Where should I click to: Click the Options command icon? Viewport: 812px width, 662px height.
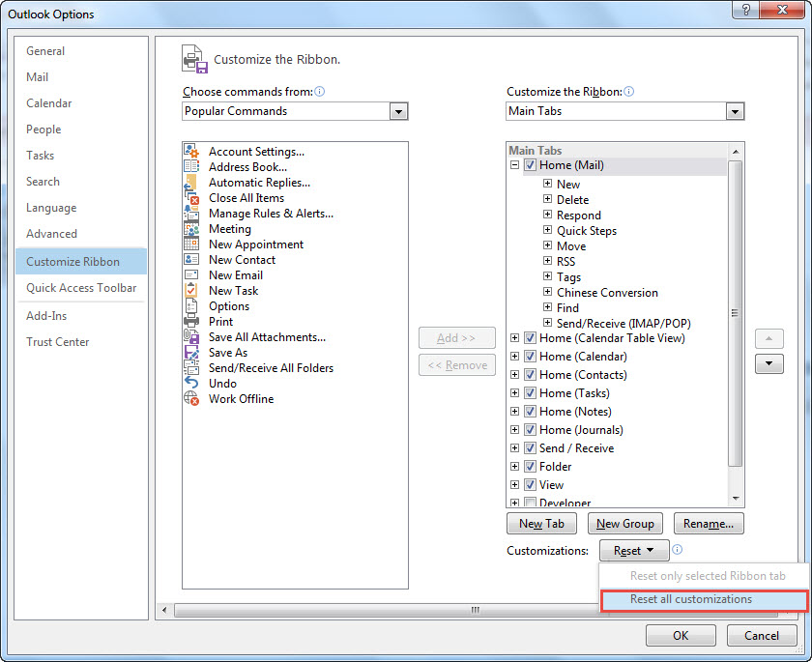coord(191,306)
